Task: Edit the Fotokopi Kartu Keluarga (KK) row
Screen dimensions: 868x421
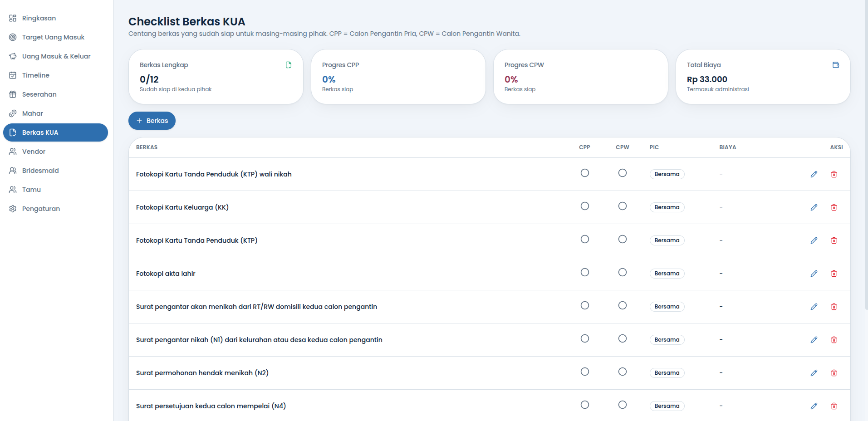Action: 814,207
